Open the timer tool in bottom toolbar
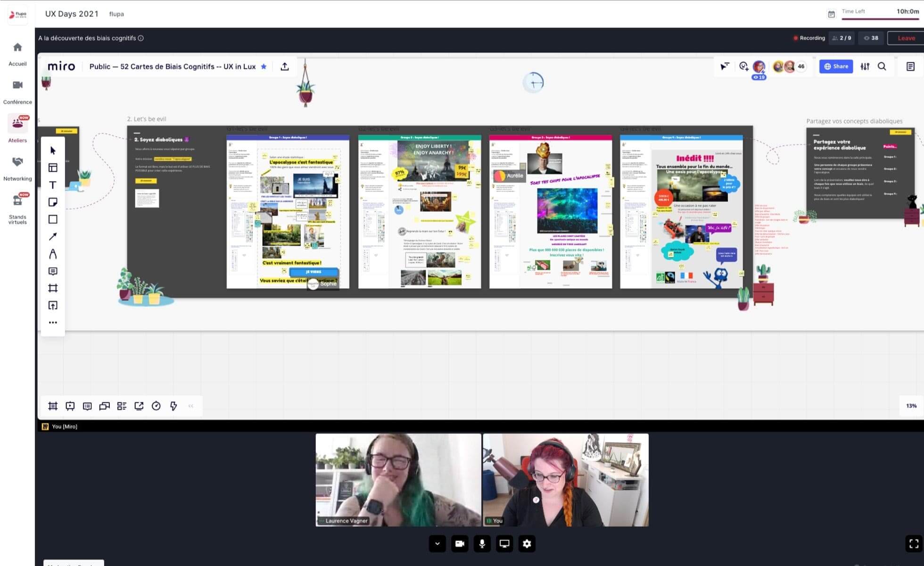Image resolution: width=924 pixels, height=566 pixels. 156,406
